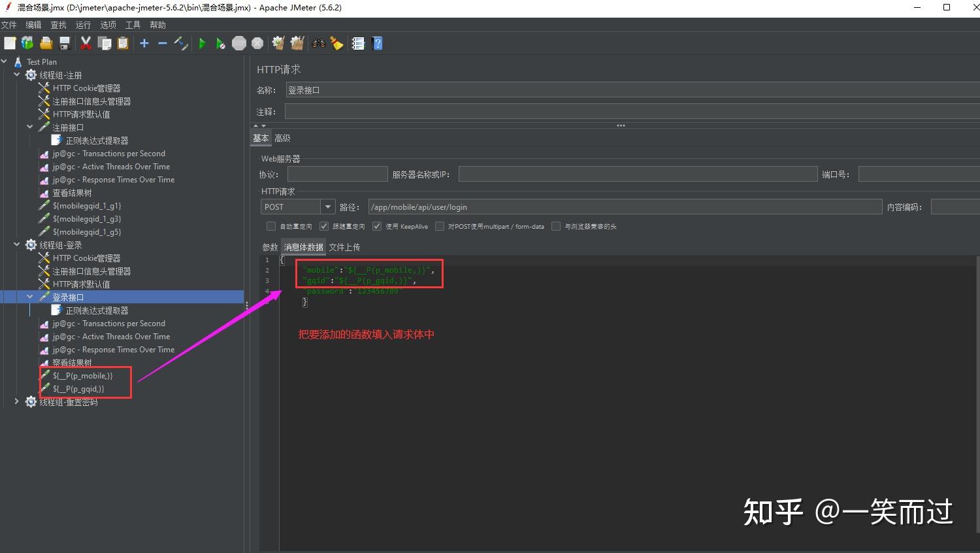Select HTTP Cookie管理器 under 线程组-注册

(86, 88)
